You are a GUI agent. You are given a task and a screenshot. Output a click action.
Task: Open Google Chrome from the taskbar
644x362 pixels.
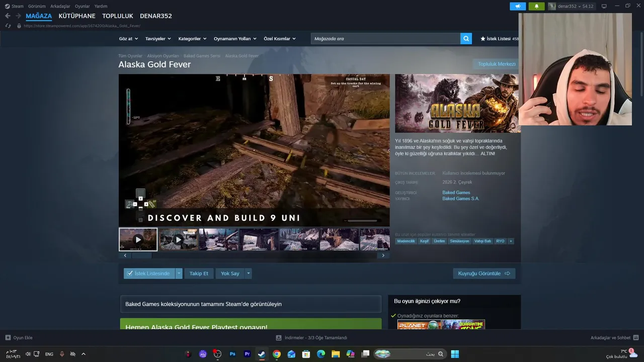click(277, 354)
